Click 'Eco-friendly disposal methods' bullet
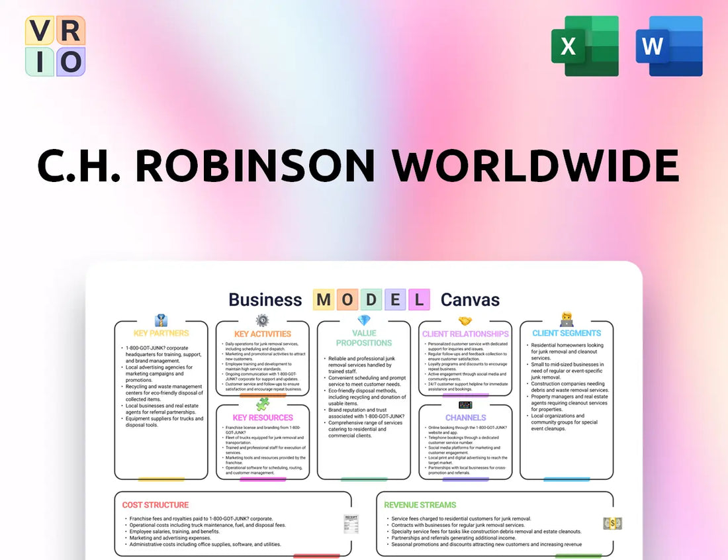Viewport: 728px width, 560px height. pyautogui.click(x=367, y=397)
